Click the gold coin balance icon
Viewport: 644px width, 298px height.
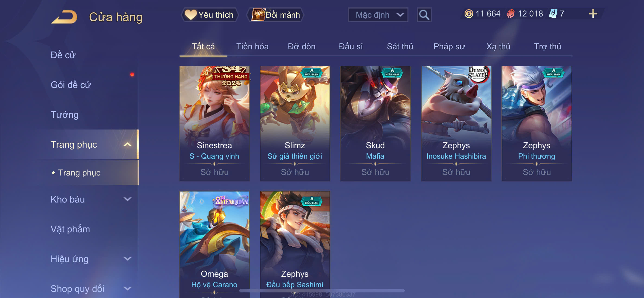point(469,14)
